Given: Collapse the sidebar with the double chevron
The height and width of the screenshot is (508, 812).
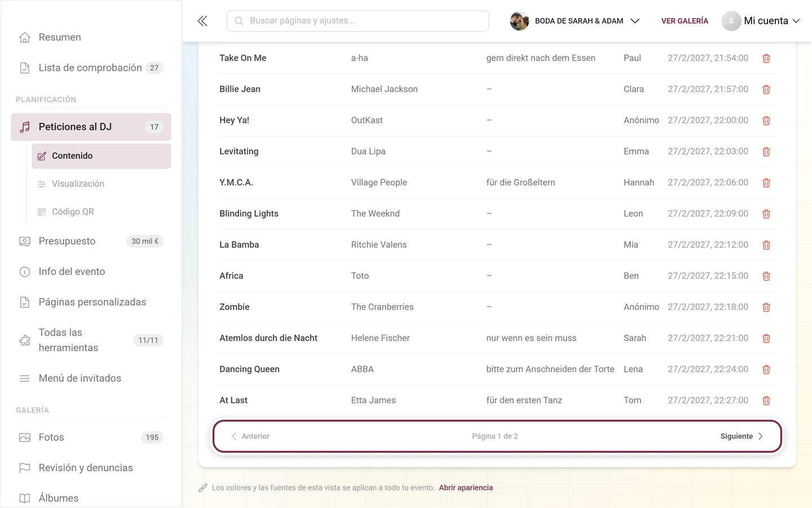Looking at the screenshot, I should pos(202,21).
